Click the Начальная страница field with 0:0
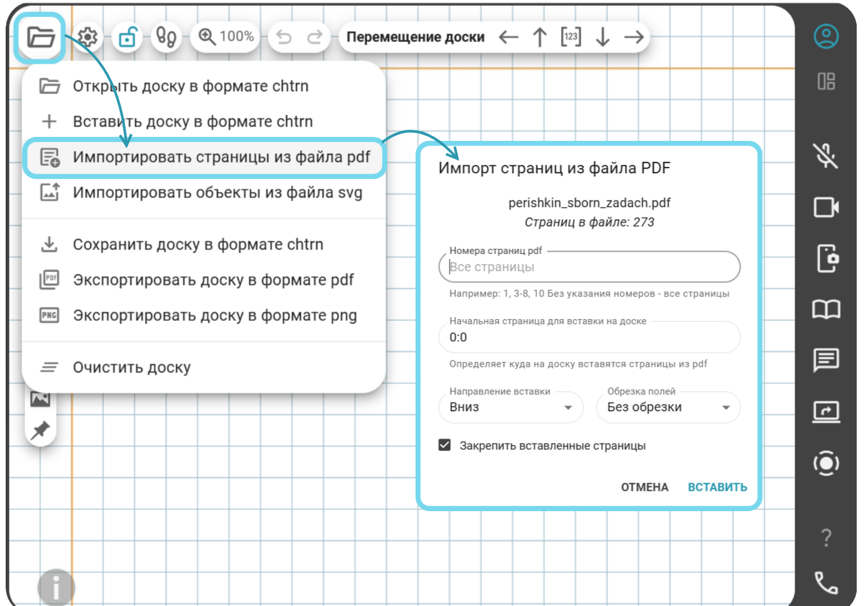Image resolution: width=868 pixels, height=606 pixels. click(x=589, y=337)
